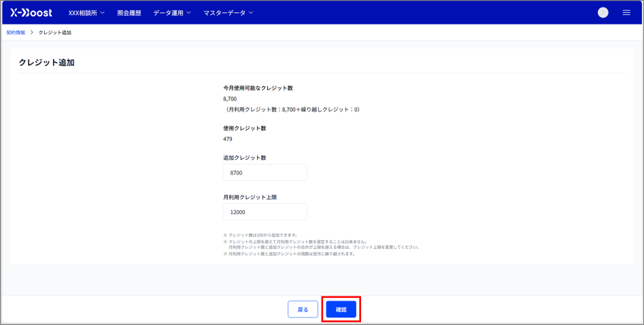Open the user avatar icon
Screen dimensions: 644x325
pos(603,13)
